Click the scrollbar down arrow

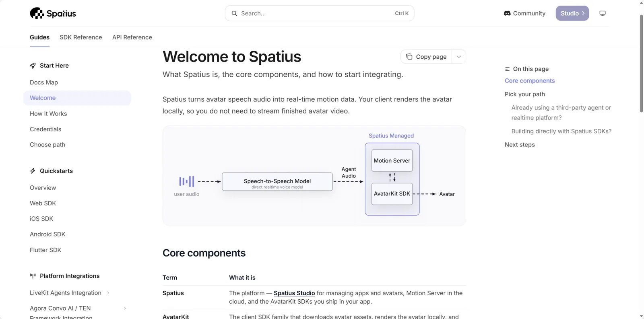click(642, 316)
